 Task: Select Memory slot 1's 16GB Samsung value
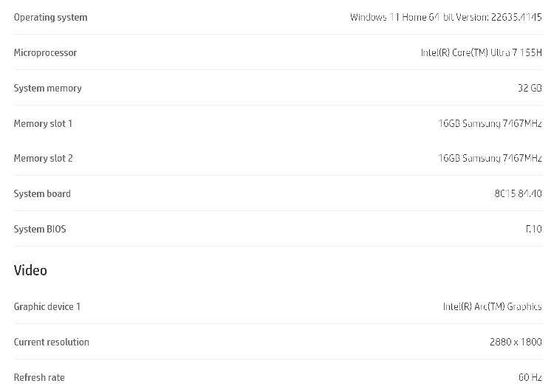pos(490,124)
